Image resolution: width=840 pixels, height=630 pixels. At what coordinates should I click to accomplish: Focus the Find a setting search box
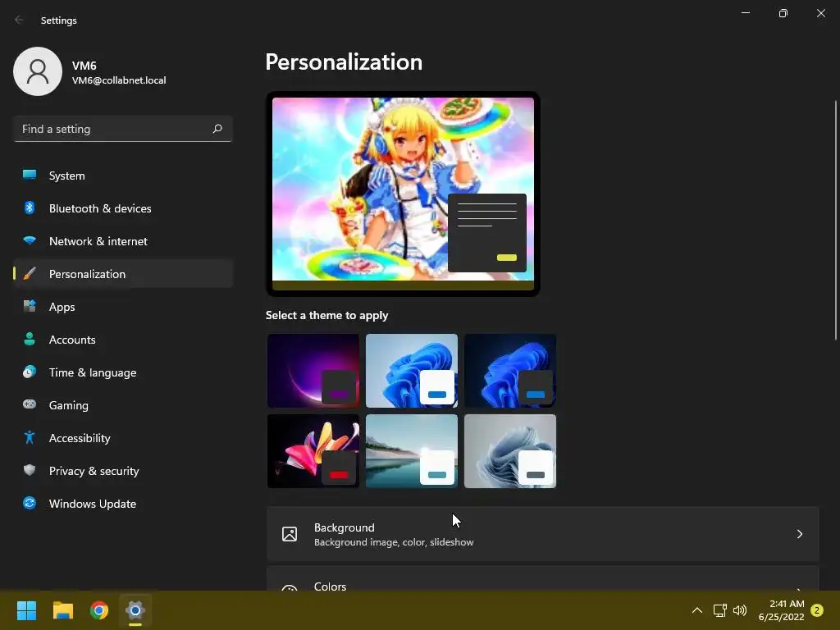pos(123,129)
